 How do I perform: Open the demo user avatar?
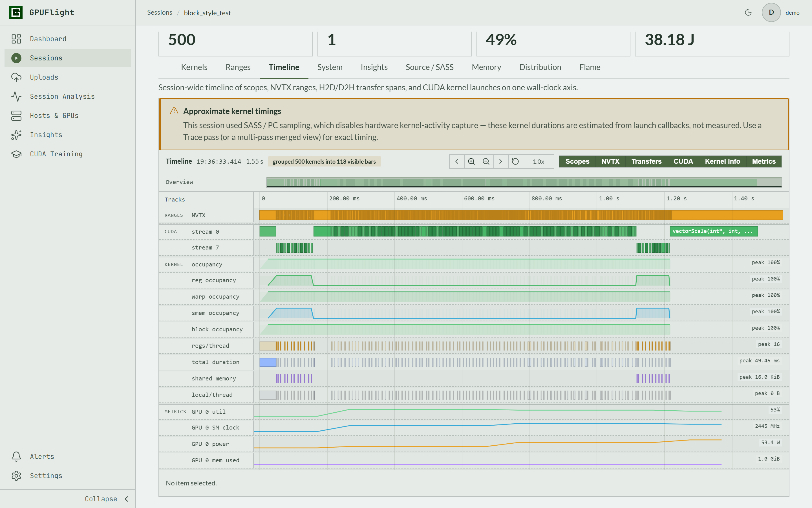(x=771, y=12)
